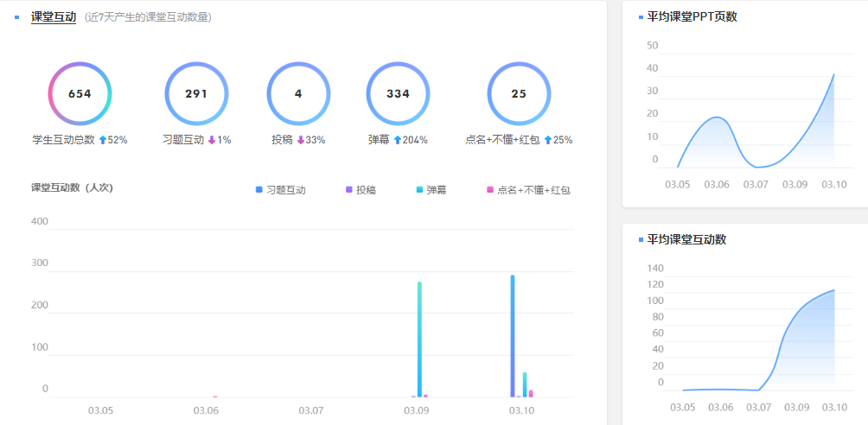The height and width of the screenshot is (425, 868).
Task: Click 03.10 peak point on PPT pages chart
Action: coord(834,74)
